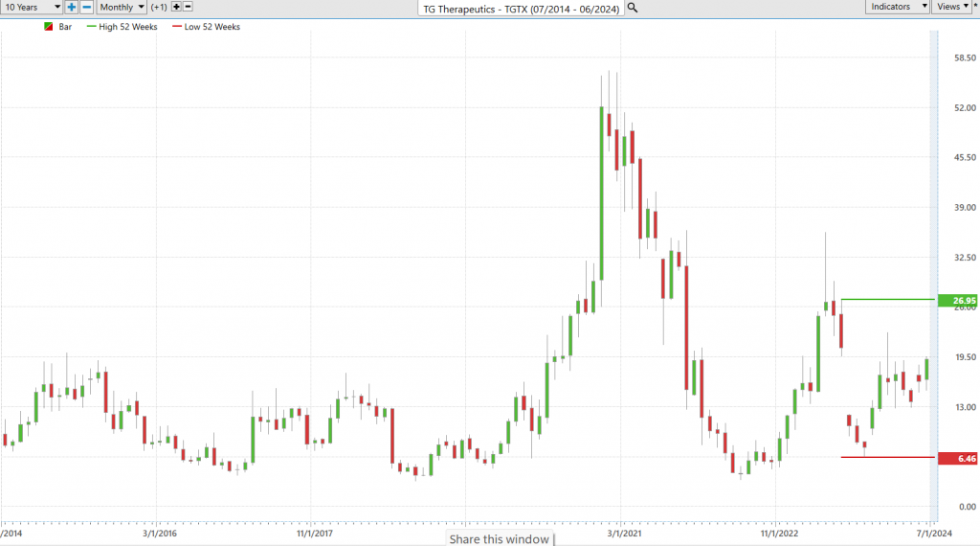Click the 3/1/2016 date axis label

[x=160, y=534]
